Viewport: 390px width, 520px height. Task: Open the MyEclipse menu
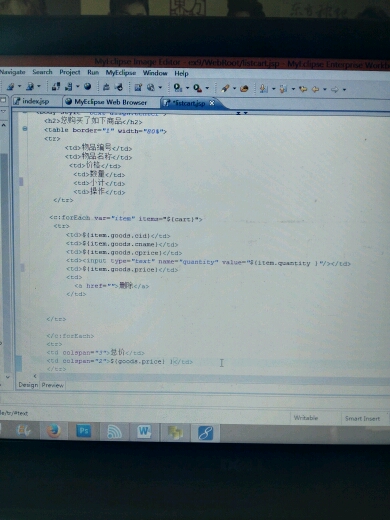pos(121,73)
